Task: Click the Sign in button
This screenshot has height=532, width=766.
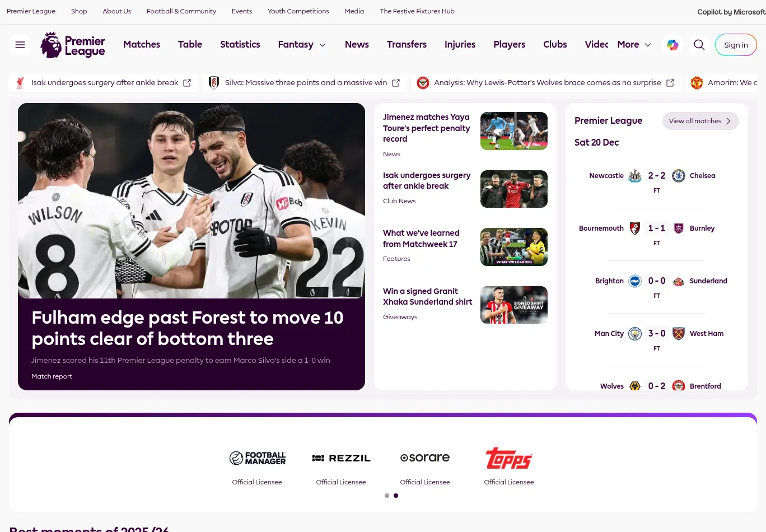Action: pos(736,45)
